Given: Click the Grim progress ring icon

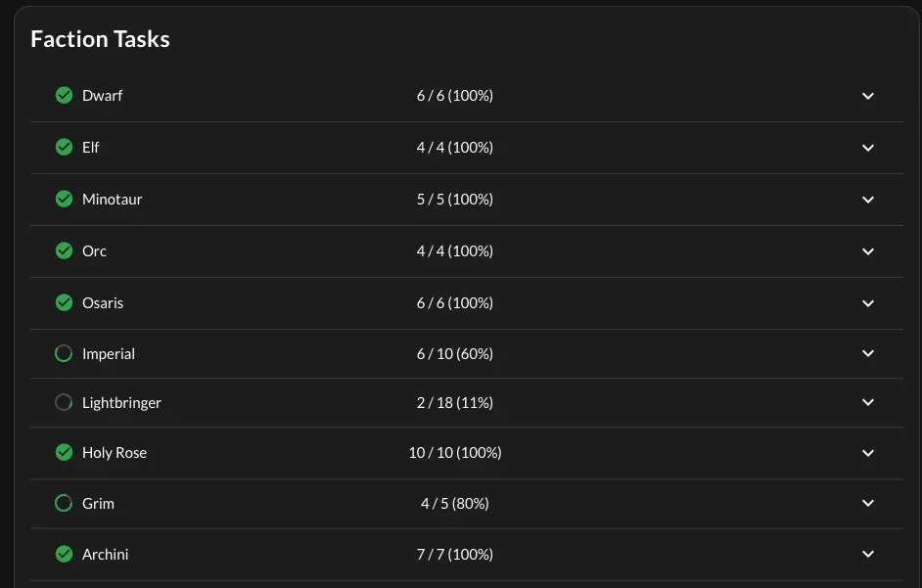Looking at the screenshot, I should (64, 503).
